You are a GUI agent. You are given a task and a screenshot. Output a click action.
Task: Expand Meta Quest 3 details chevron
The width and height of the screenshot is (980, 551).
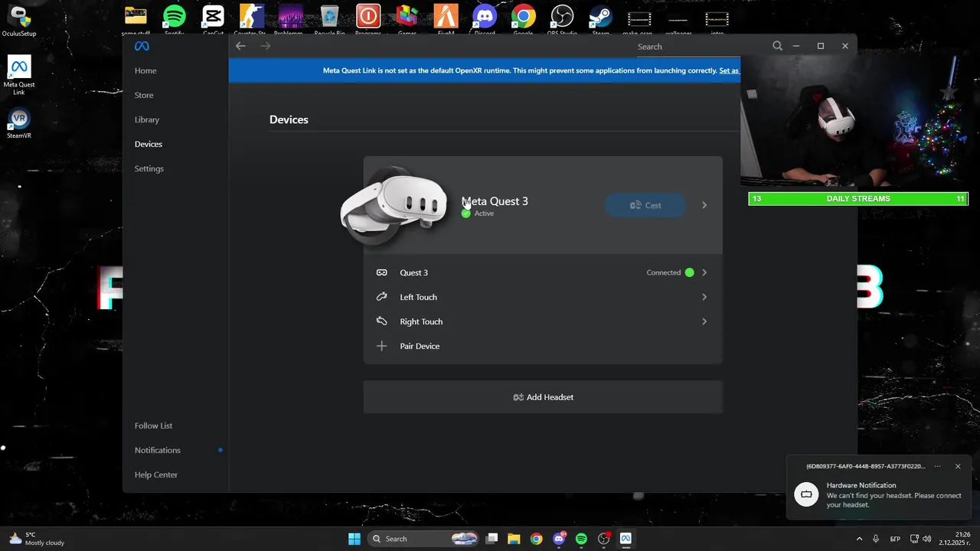click(704, 205)
